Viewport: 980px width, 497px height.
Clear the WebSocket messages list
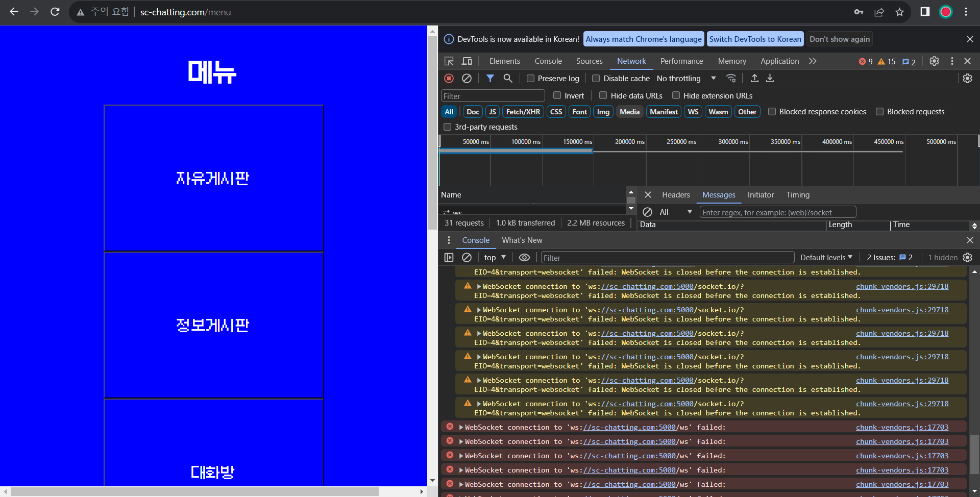647,212
